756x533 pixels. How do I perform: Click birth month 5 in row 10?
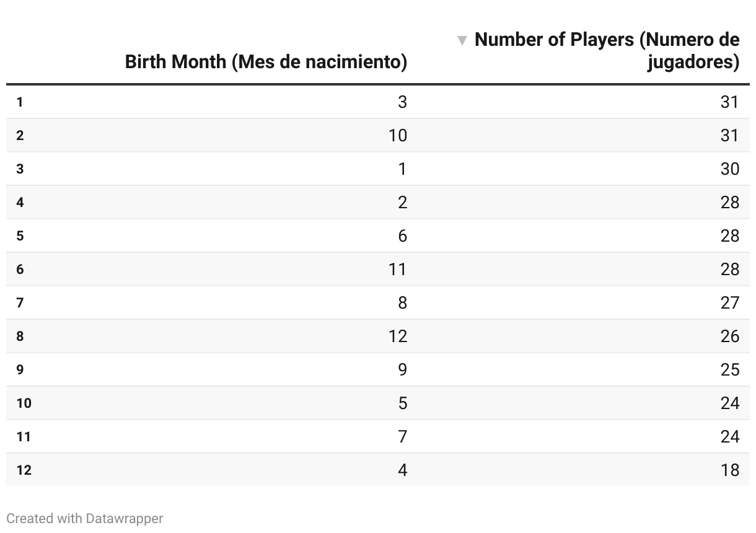403,403
